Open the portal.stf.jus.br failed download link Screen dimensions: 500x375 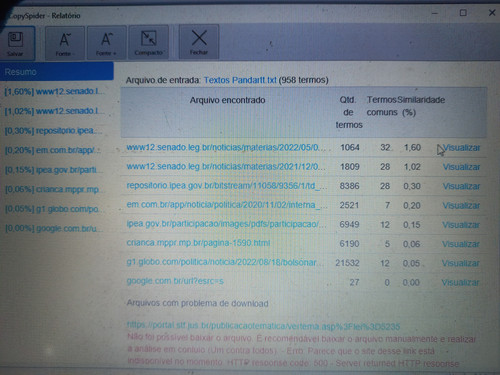[x=263, y=326]
